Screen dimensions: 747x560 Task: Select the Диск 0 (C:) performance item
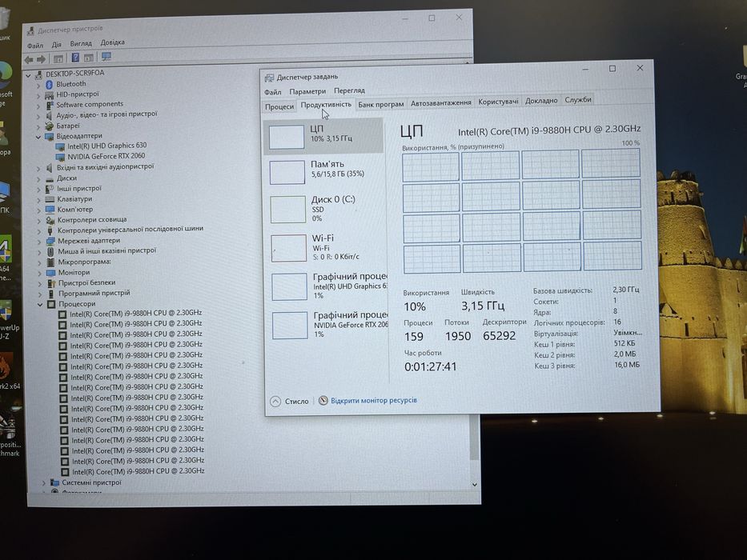click(325, 209)
